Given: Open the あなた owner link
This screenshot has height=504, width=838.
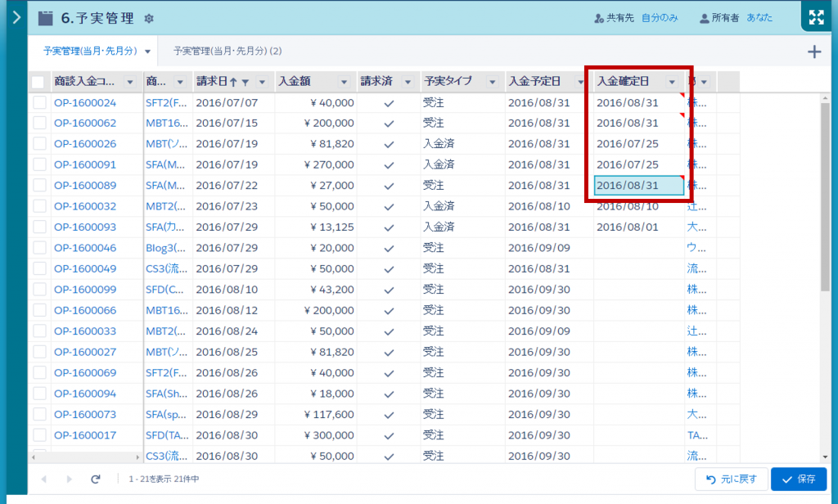Looking at the screenshot, I should click(759, 18).
